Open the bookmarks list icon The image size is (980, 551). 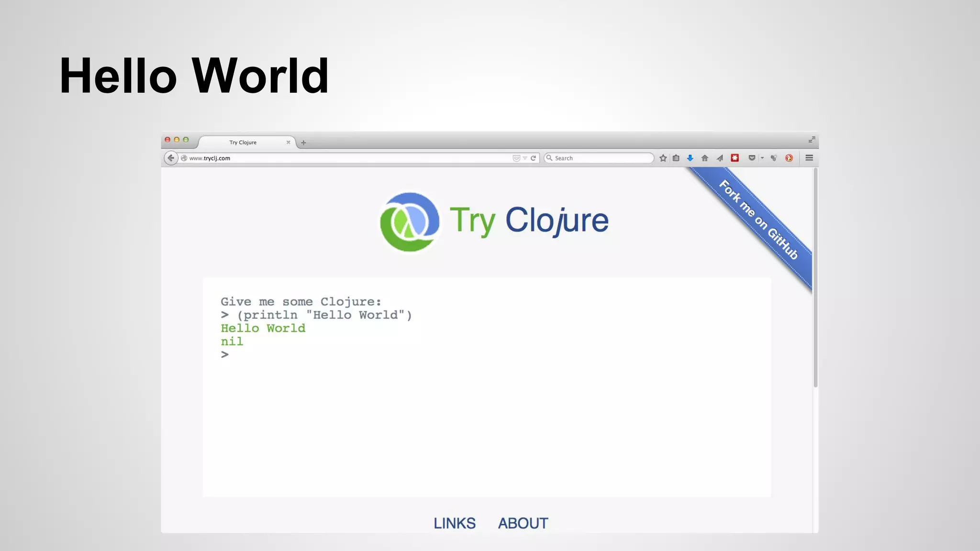676,158
